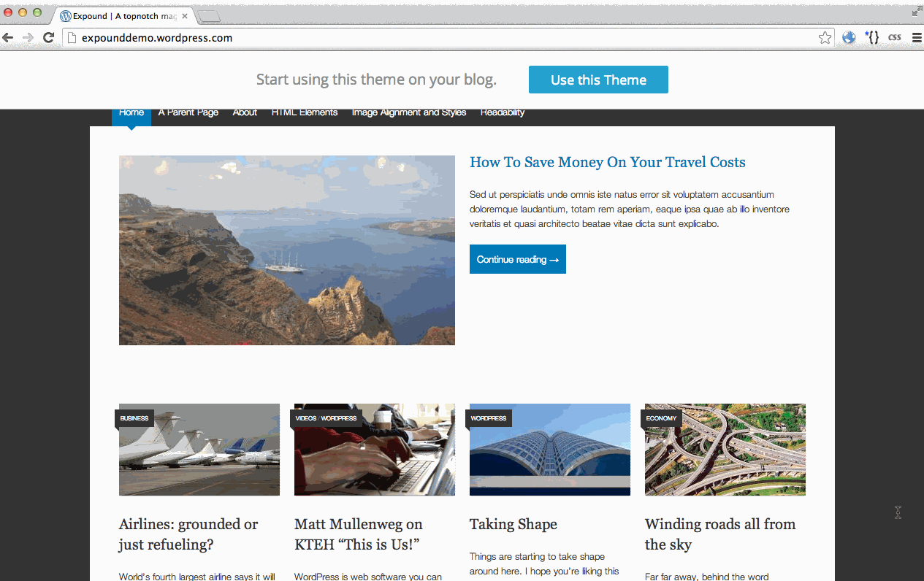This screenshot has width=924, height=581.
Task: Click the browser back arrow
Action: 8,38
